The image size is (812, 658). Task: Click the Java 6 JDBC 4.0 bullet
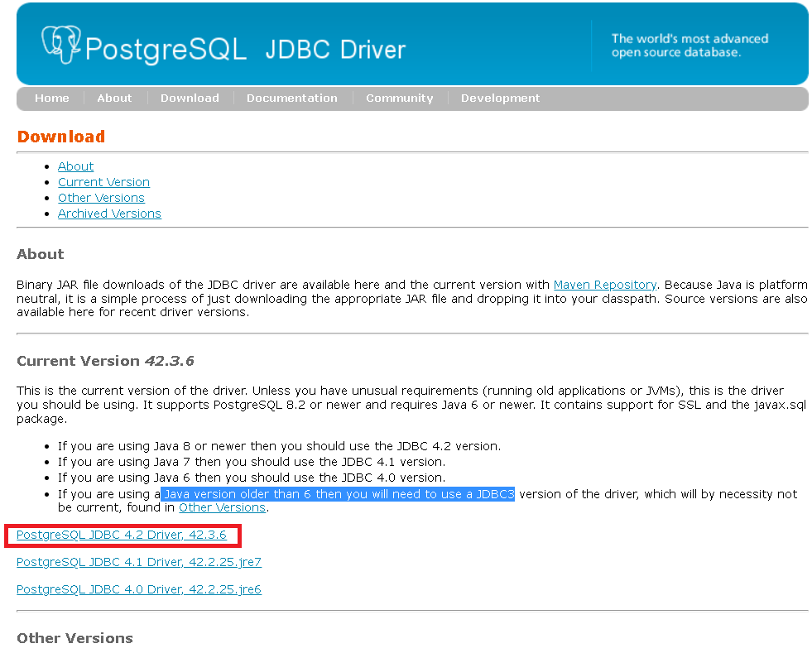(252, 478)
